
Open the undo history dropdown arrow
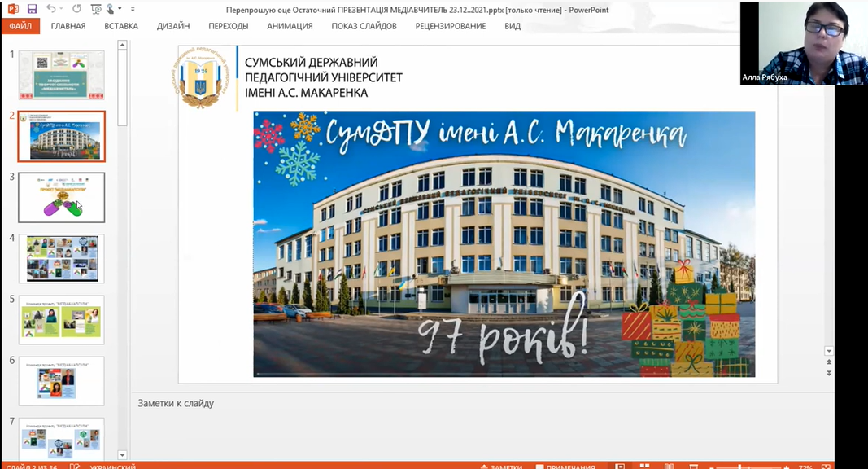(x=61, y=9)
